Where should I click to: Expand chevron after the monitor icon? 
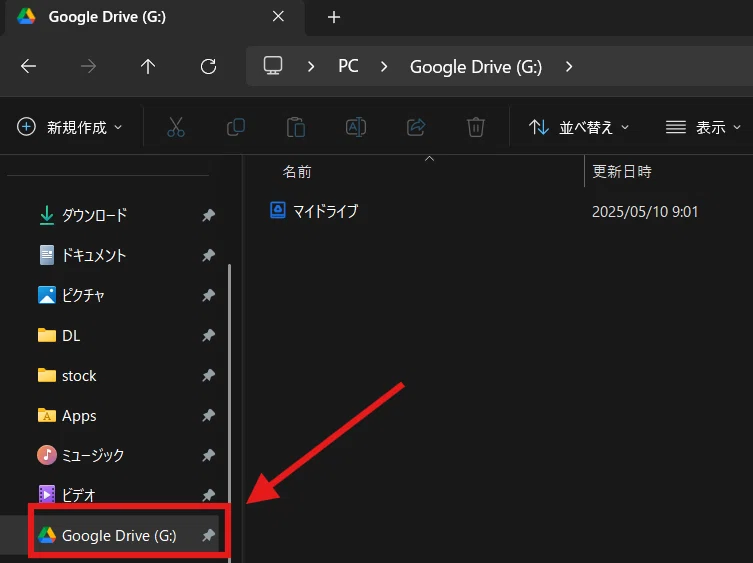tap(311, 66)
